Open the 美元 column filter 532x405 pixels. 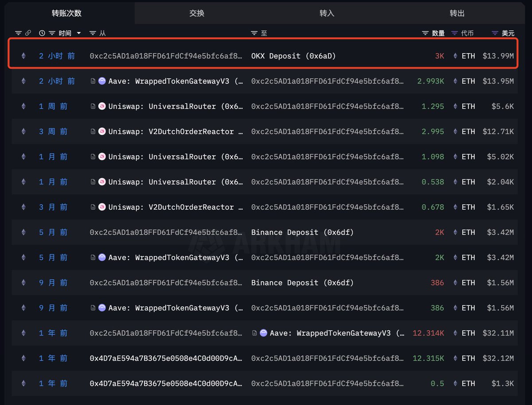[x=495, y=33]
